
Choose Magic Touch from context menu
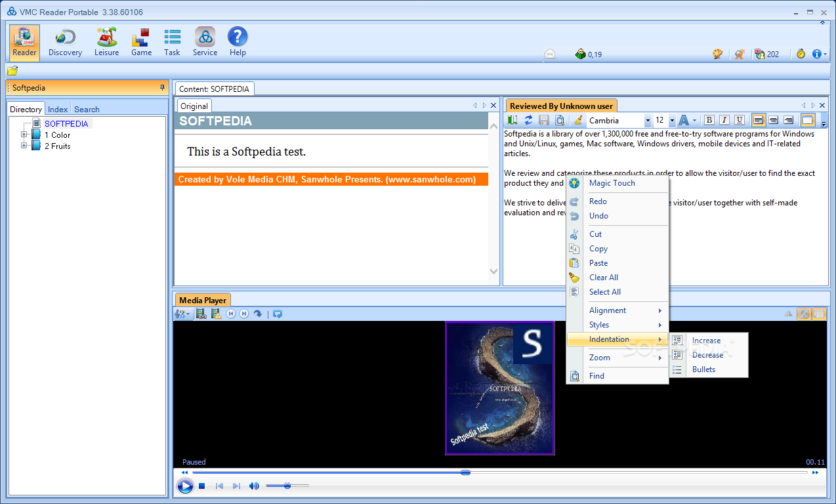[617, 183]
